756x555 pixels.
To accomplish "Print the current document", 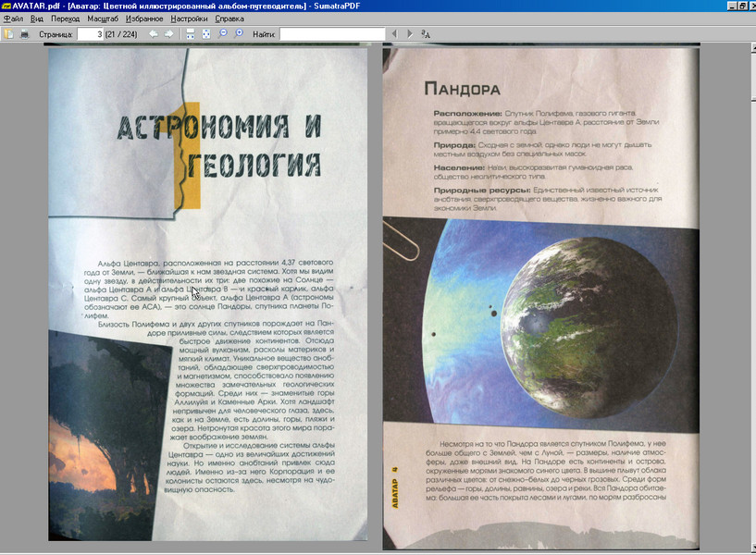I will tap(25, 33).
